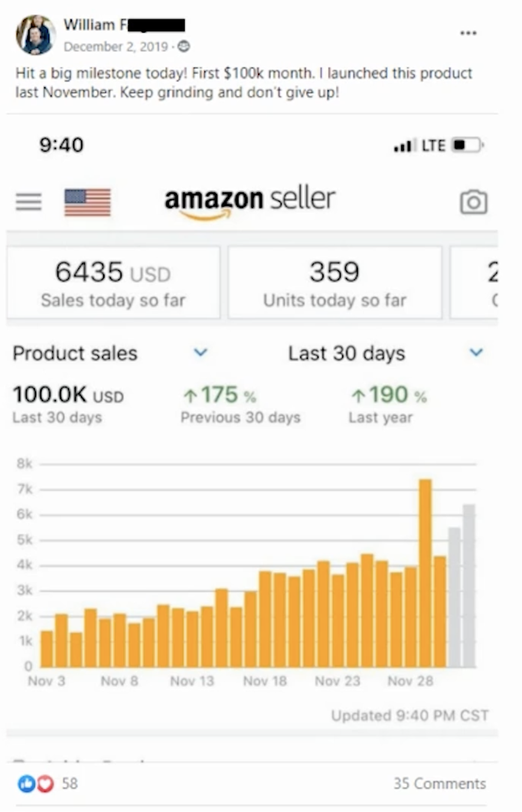Open the hamburger menu icon
522x812 pixels.
tap(28, 202)
